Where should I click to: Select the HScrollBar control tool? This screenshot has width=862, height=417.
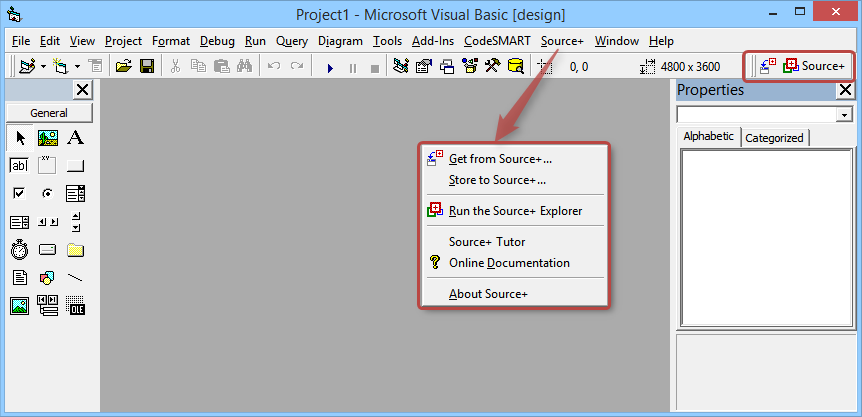pos(48,222)
